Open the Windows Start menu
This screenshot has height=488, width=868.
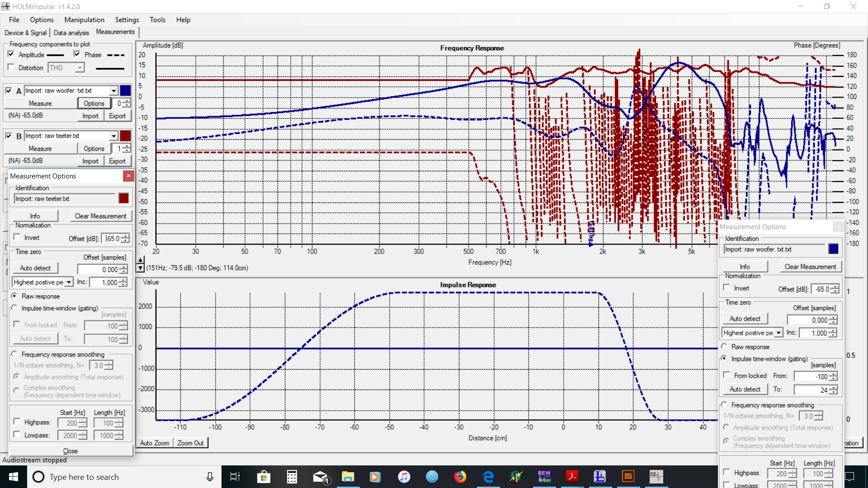click(x=13, y=477)
